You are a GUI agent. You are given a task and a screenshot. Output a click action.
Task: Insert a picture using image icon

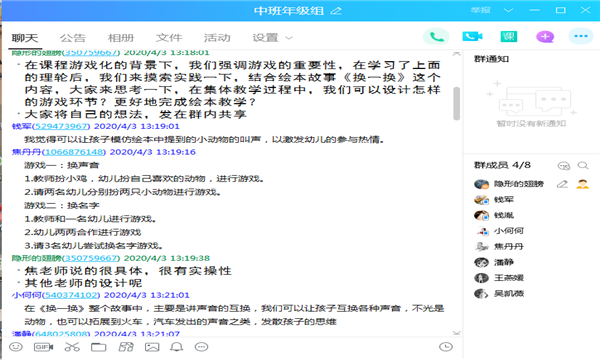click(152, 347)
